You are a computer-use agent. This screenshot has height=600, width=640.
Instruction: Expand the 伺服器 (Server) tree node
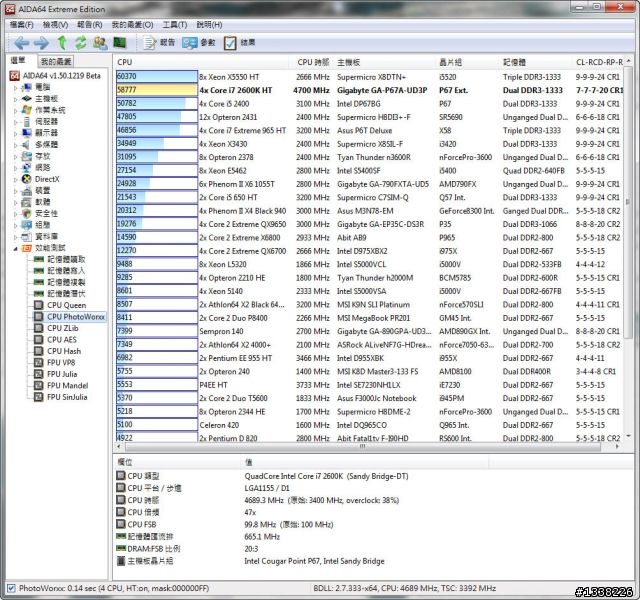16,122
